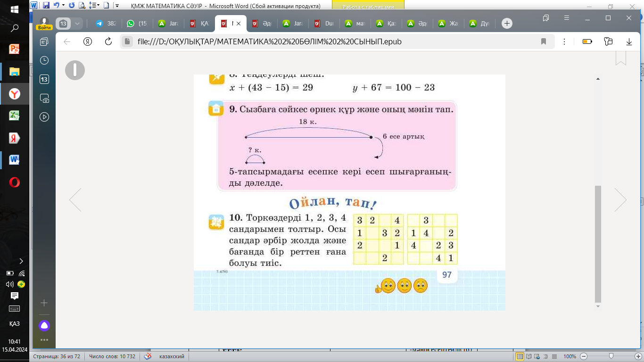Open the browser three-dot page options menu
Image resolution: width=644 pixels, height=362 pixels.
565,41
